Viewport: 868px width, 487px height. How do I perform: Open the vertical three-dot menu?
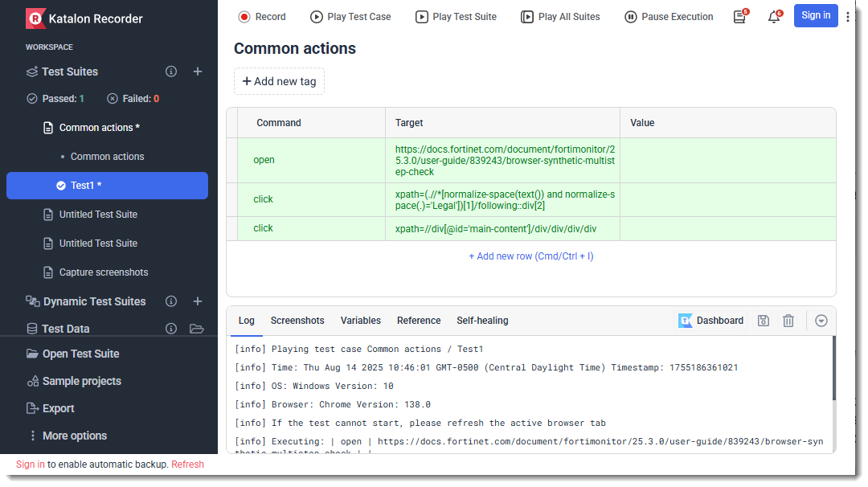click(848, 16)
